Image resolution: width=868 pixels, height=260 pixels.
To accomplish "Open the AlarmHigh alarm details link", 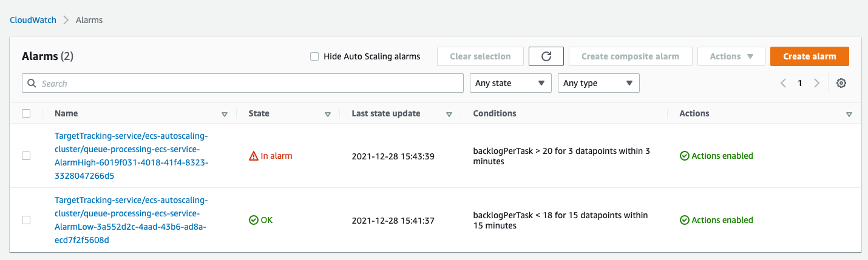I will tap(131, 156).
